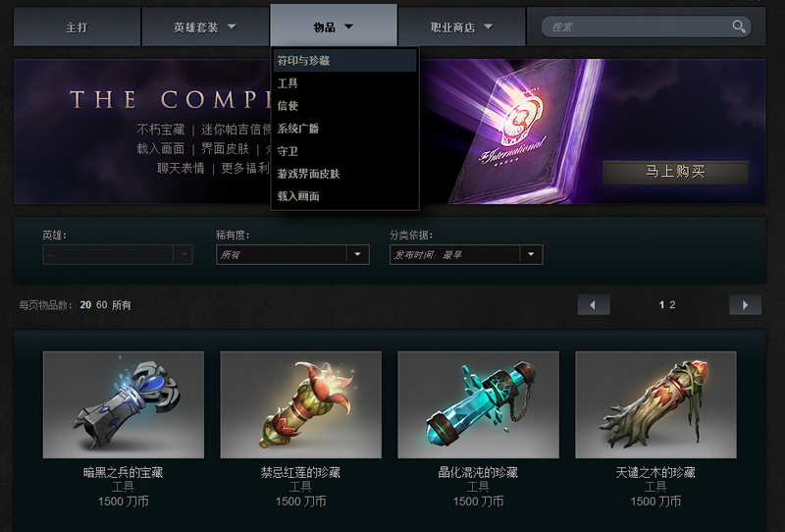Go to previous page with left arrow

[x=594, y=304]
